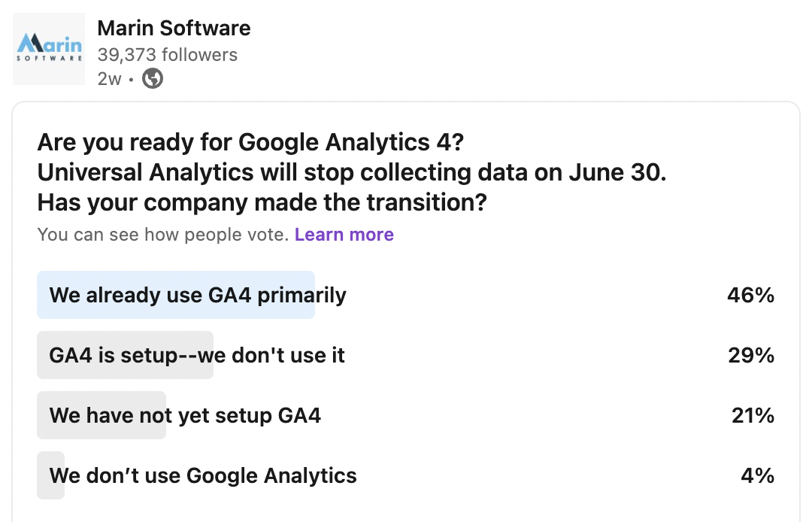812x522 pixels.
Task: Click the 29% result percentage
Action: 750,355
